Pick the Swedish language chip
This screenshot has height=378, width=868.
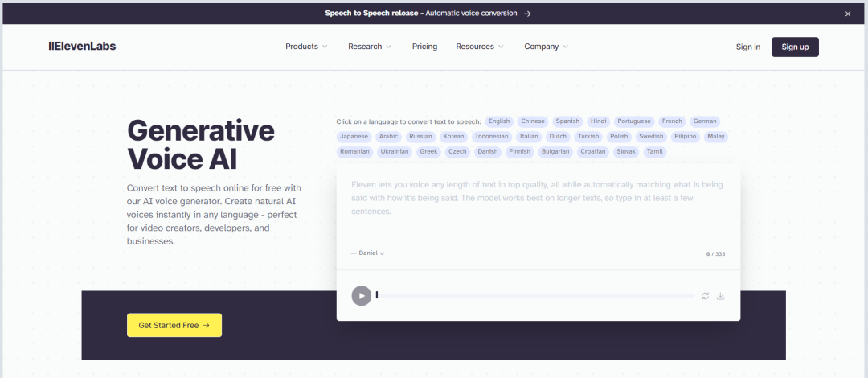[651, 137]
